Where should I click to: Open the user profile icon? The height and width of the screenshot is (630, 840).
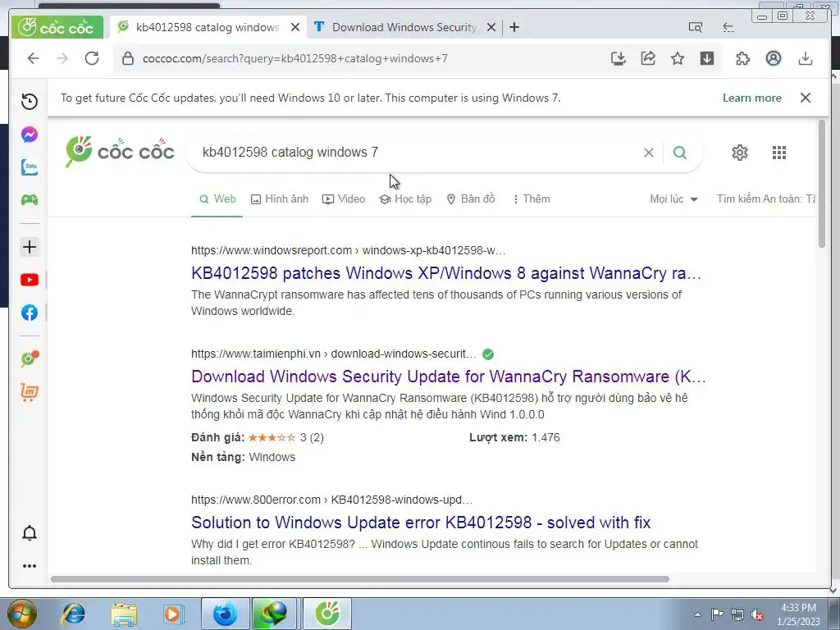(774, 58)
